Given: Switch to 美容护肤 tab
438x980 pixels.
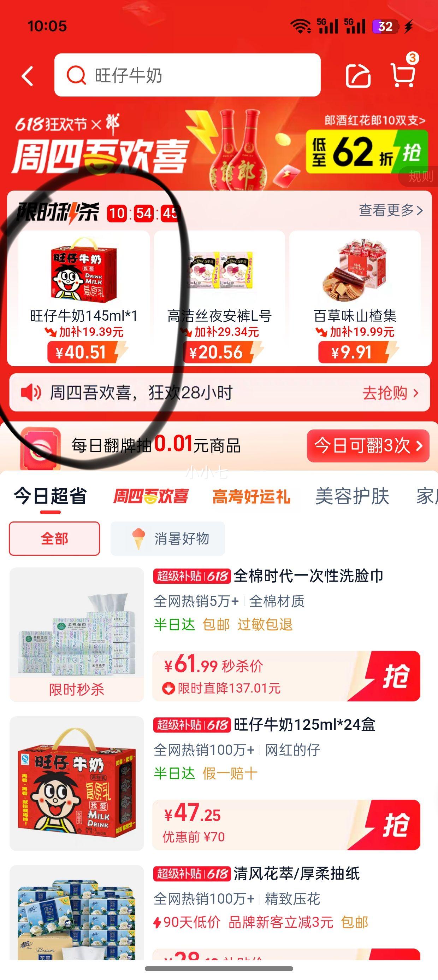Looking at the screenshot, I should pyautogui.click(x=352, y=496).
